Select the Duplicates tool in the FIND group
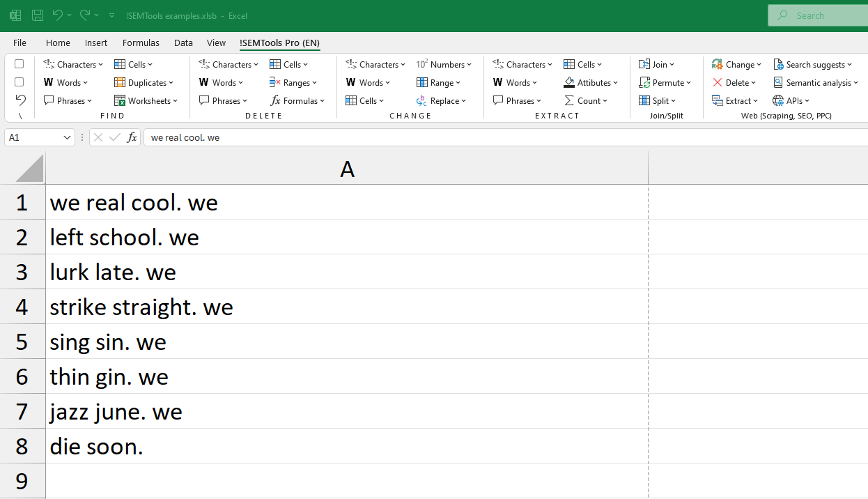Image resolution: width=868 pixels, height=499 pixels. (x=144, y=82)
